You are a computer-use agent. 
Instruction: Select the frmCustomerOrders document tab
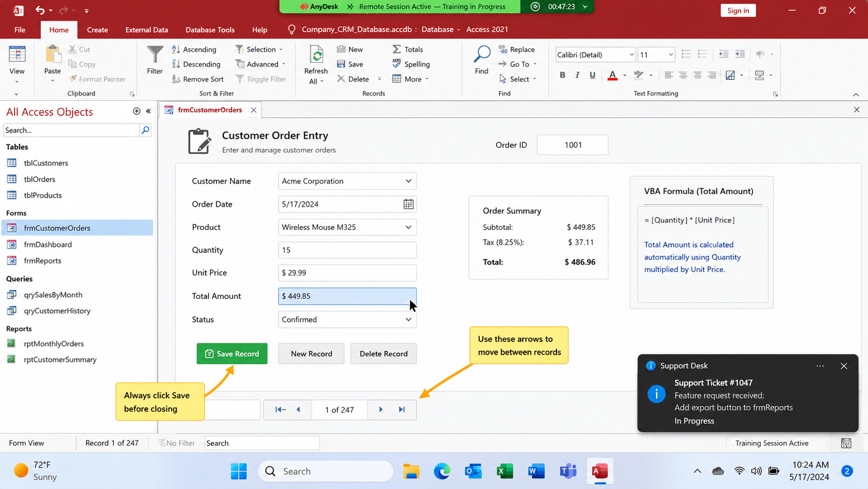point(210,110)
